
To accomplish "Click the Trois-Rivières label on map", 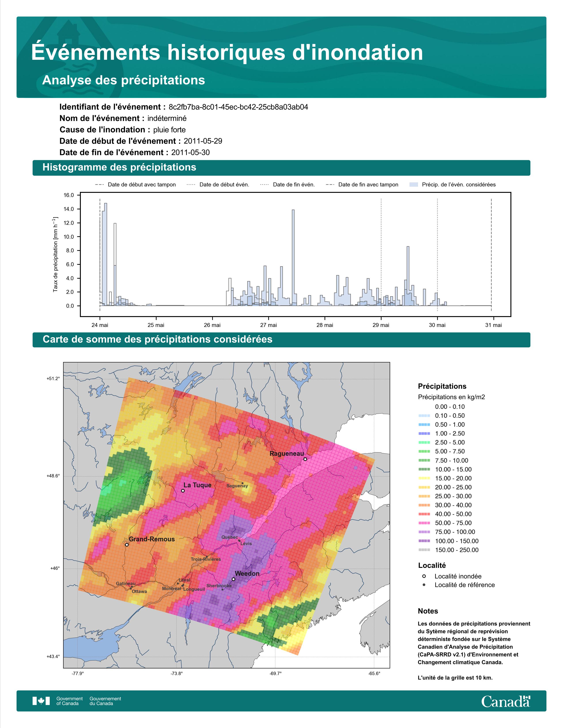I will pyautogui.click(x=206, y=559).
